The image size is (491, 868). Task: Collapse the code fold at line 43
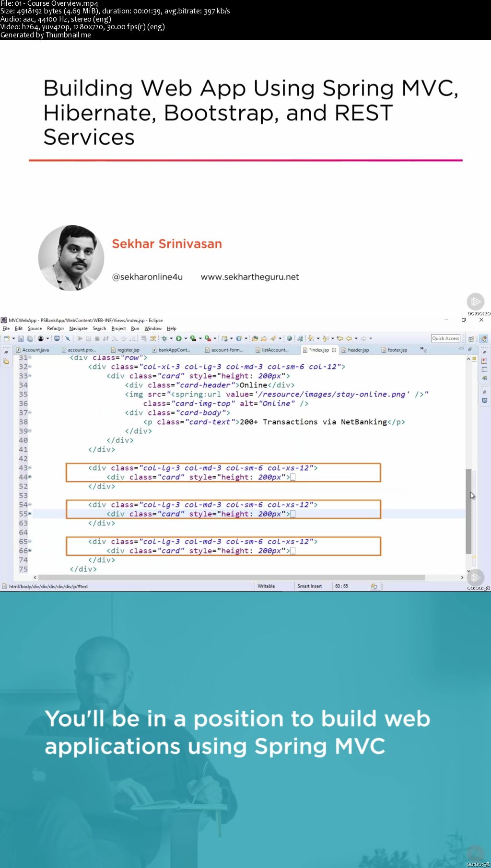pyautogui.click(x=30, y=468)
